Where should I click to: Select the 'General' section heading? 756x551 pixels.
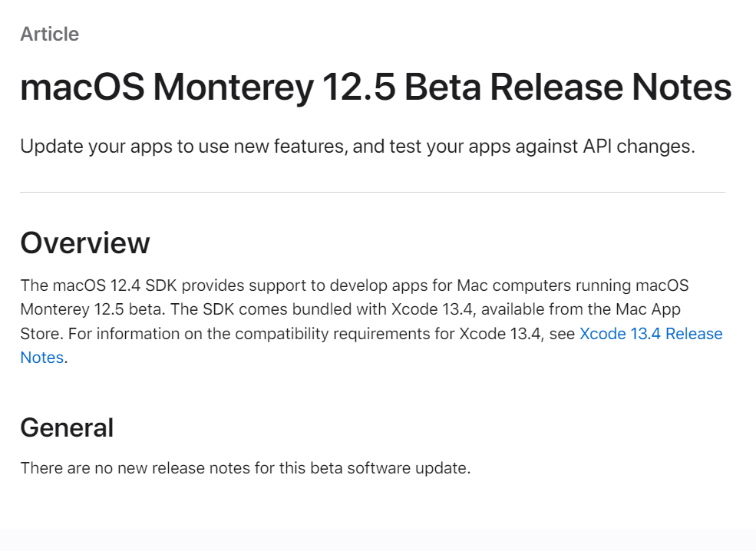[x=67, y=427]
